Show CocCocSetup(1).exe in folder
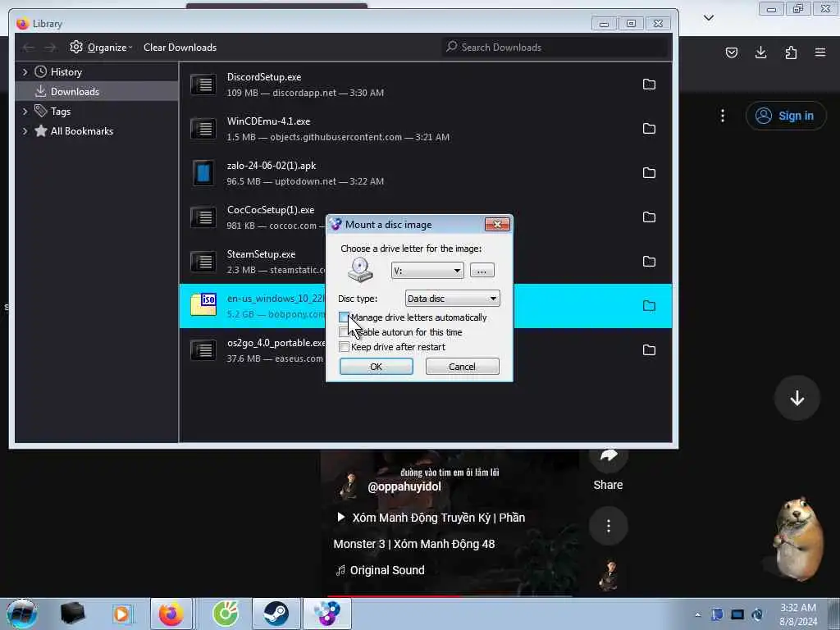 tap(649, 217)
